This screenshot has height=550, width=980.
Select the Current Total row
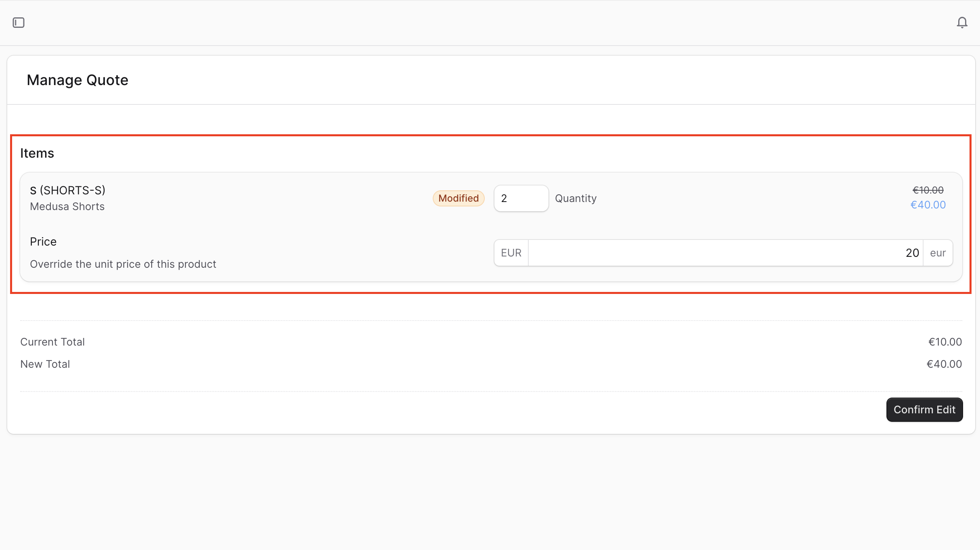point(52,342)
